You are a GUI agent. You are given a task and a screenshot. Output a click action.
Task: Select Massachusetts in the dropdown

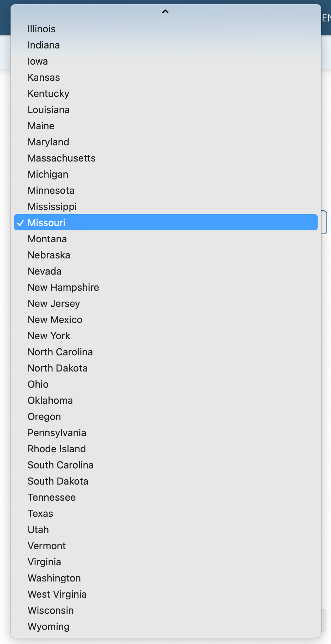point(61,158)
